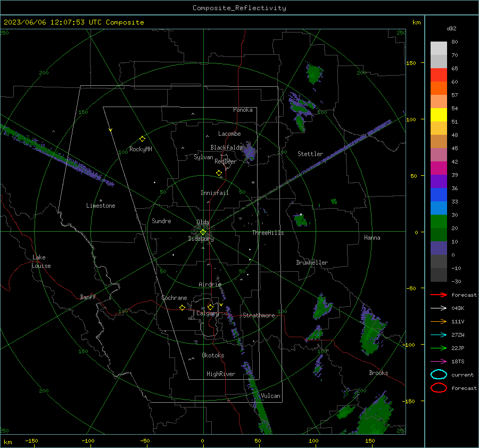Click the green echo cell west of Hanna
Image resolution: width=479 pixels, height=448 pixels.
point(300,220)
